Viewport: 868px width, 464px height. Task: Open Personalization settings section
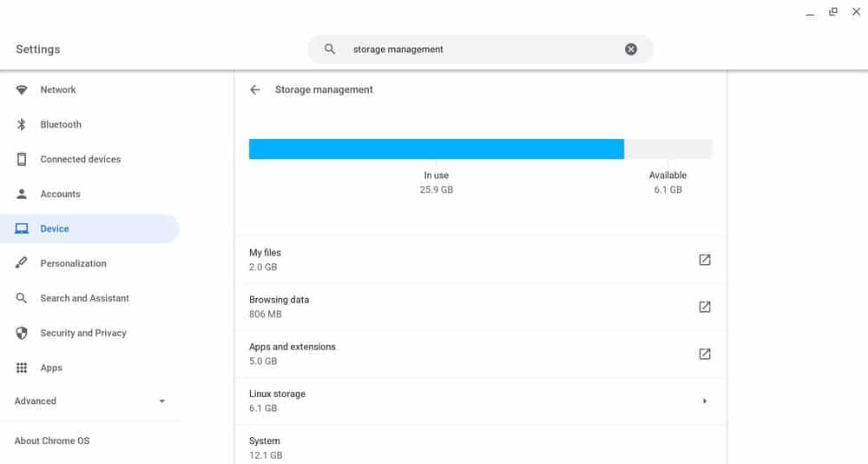click(73, 263)
